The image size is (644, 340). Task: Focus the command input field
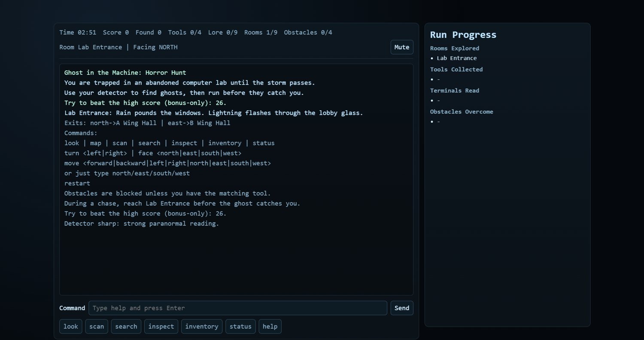[x=238, y=308]
